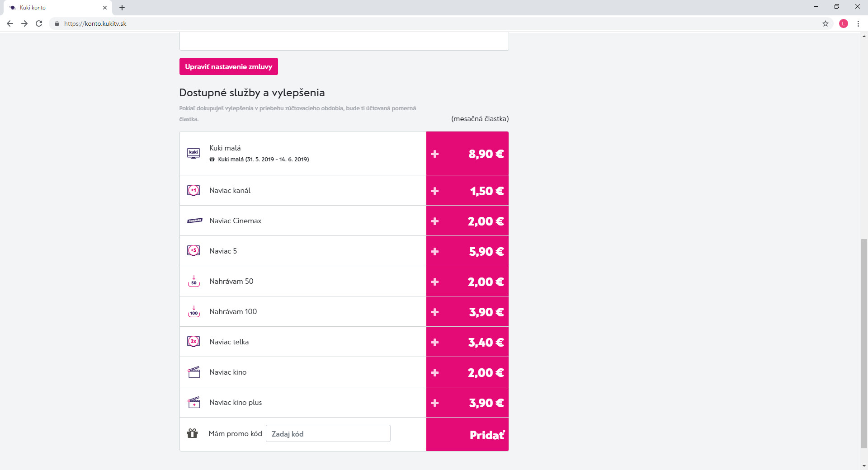Add Naviac Cinemax with plus icon
The image size is (868, 470).
point(435,221)
